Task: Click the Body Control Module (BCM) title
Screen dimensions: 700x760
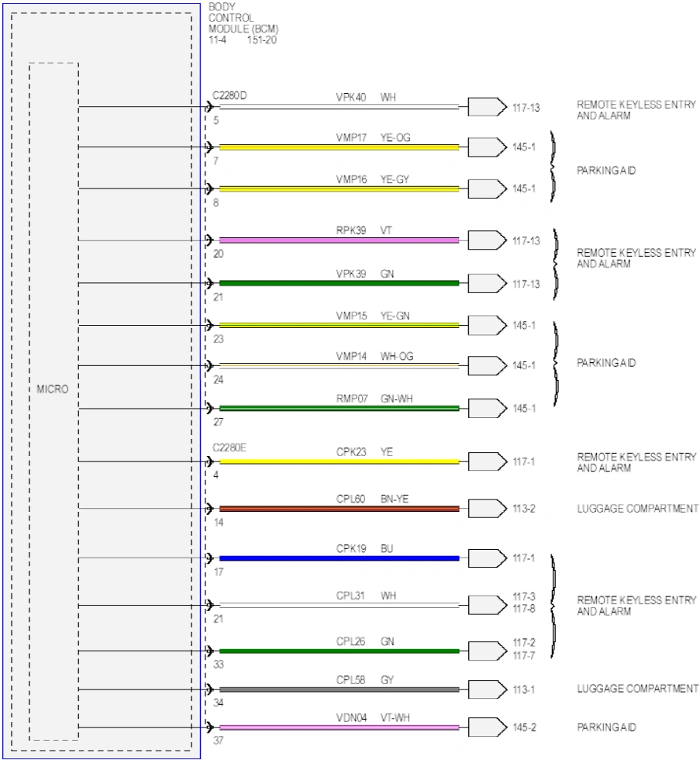Action: (x=243, y=18)
